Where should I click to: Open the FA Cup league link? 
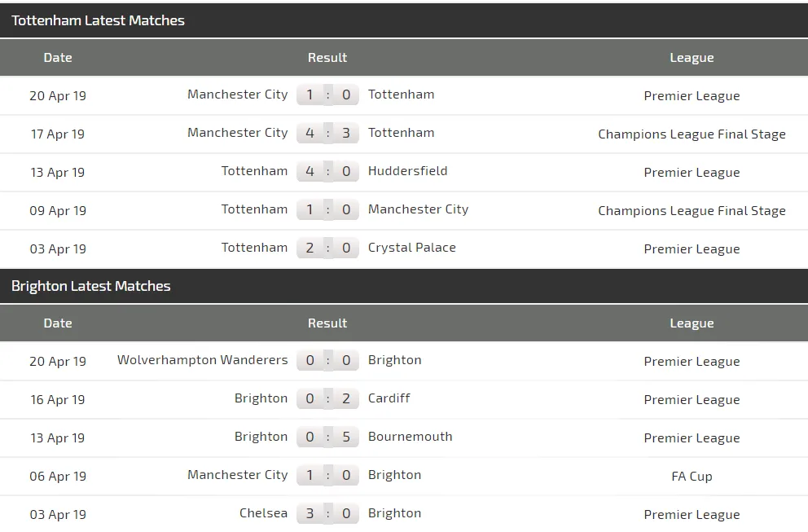click(692, 476)
